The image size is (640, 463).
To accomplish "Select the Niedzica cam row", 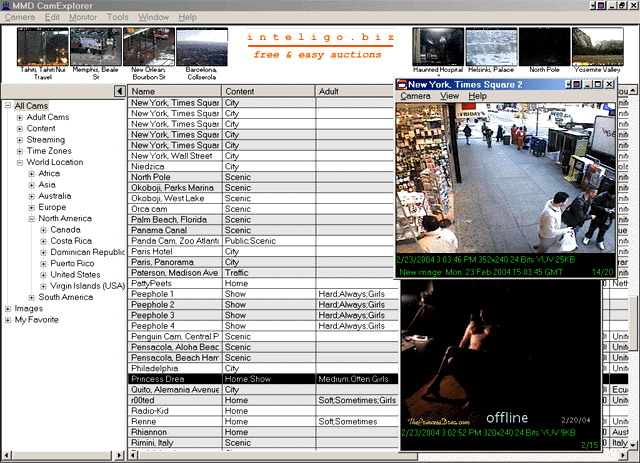I will coord(263,167).
